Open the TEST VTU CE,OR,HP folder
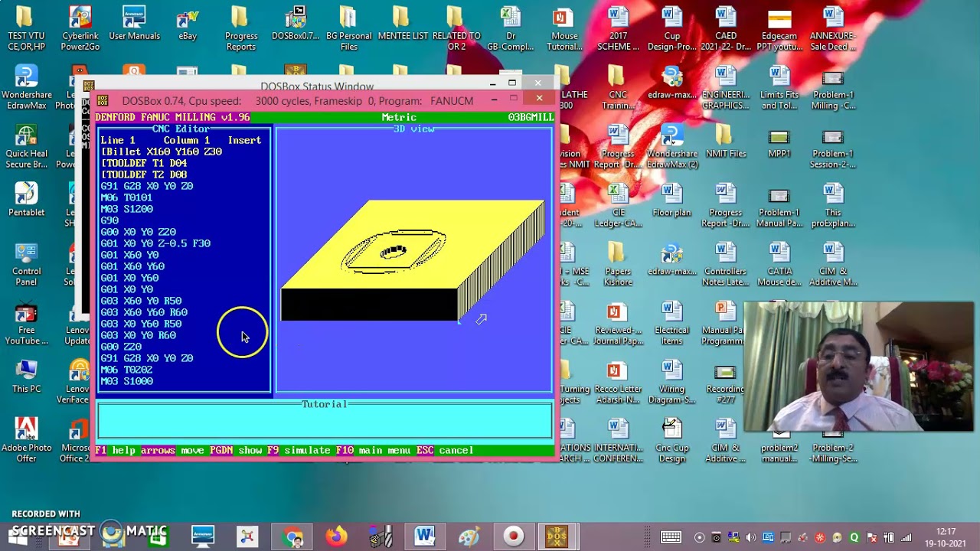 coord(26,28)
